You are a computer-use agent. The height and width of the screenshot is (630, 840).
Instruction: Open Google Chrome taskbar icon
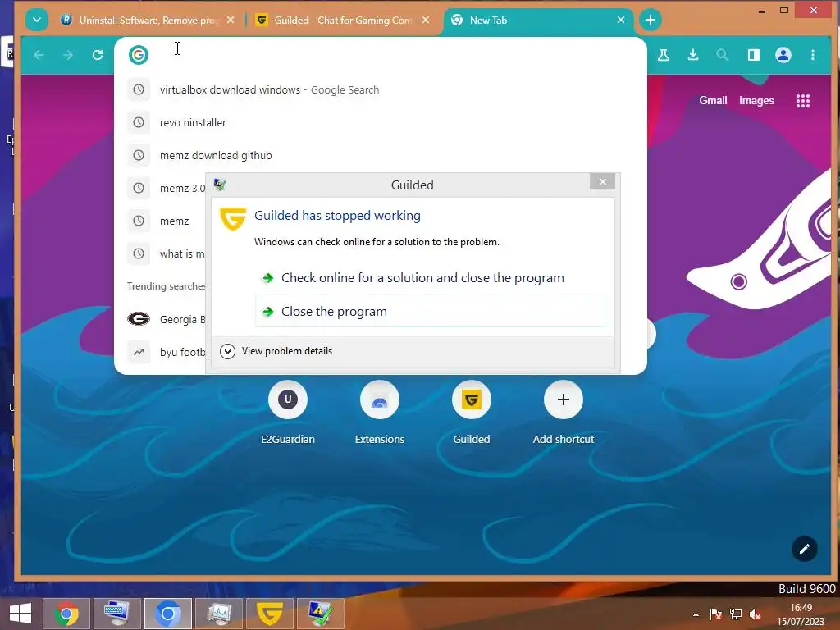(x=66, y=614)
